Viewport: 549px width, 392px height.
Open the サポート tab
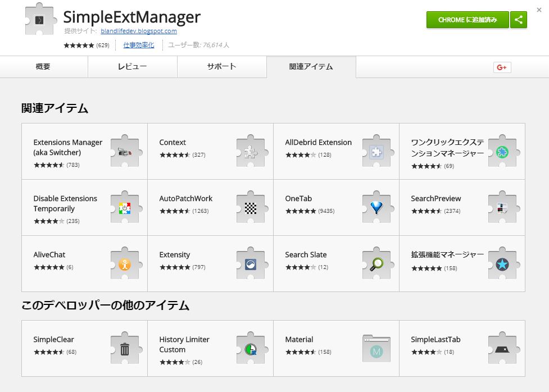[221, 67]
